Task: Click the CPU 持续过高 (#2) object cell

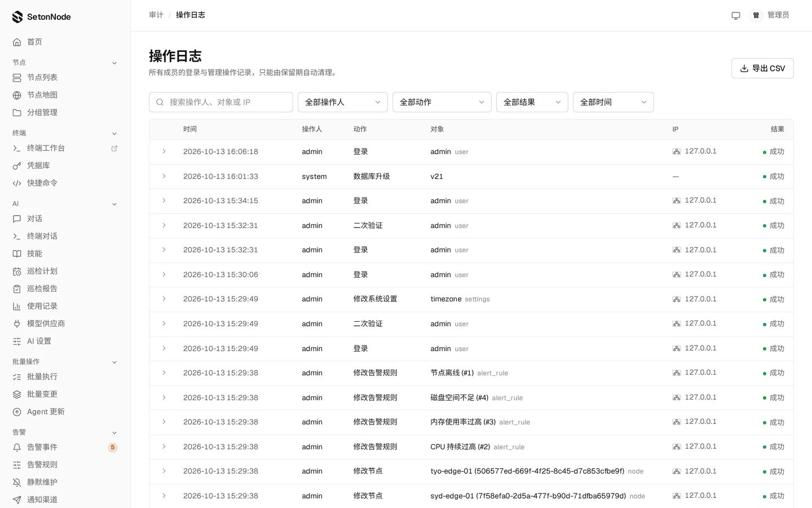Action: coord(477,446)
